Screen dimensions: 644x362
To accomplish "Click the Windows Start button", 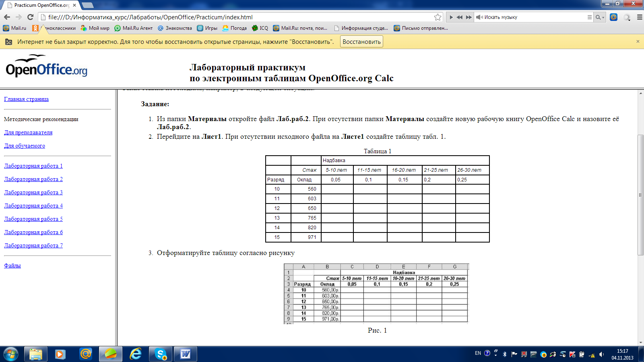I will [x=11, y=354].
